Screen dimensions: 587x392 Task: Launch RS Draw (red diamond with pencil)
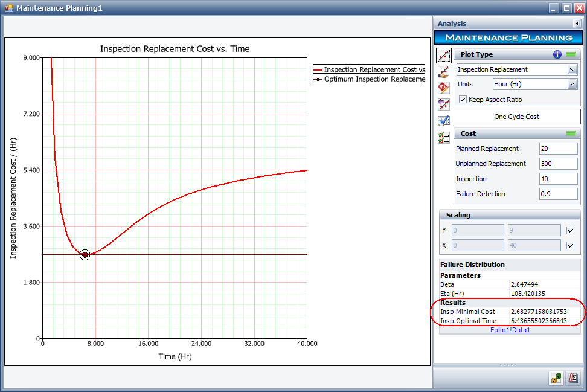coord(444,88)
